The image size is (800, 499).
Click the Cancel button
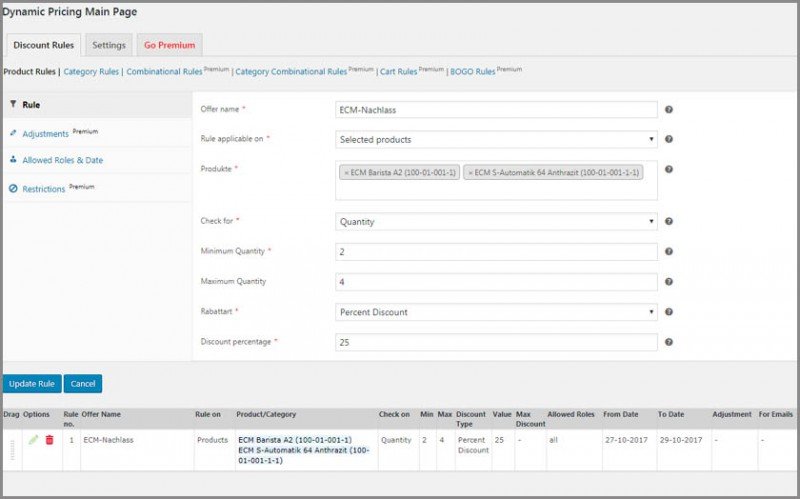[82, 384]
